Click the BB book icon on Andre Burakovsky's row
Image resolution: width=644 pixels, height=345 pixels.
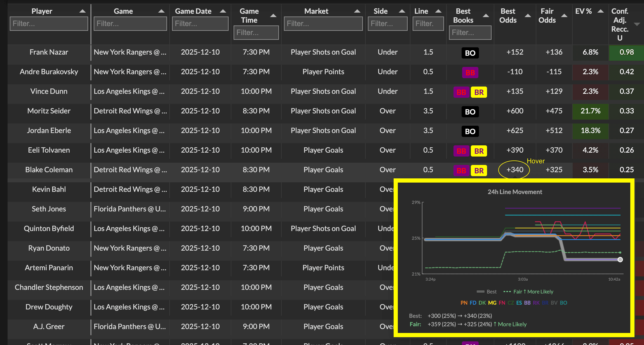[x=470, y=73]
